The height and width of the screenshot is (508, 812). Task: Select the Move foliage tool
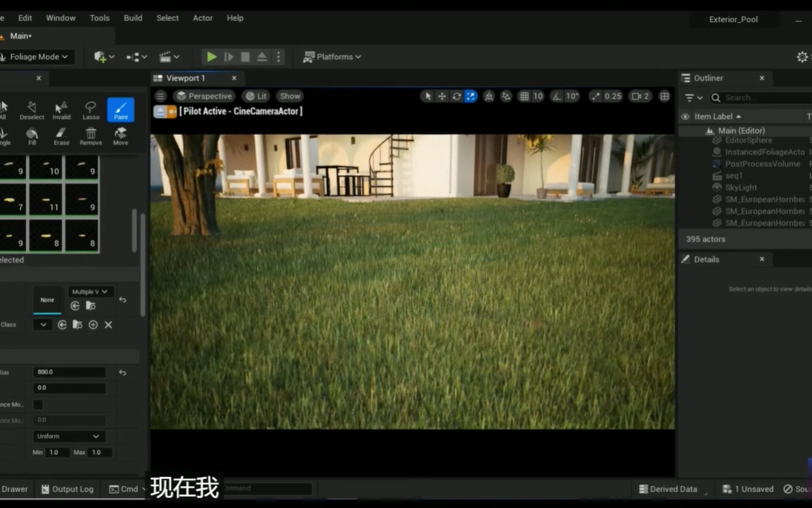pos(120,135)
